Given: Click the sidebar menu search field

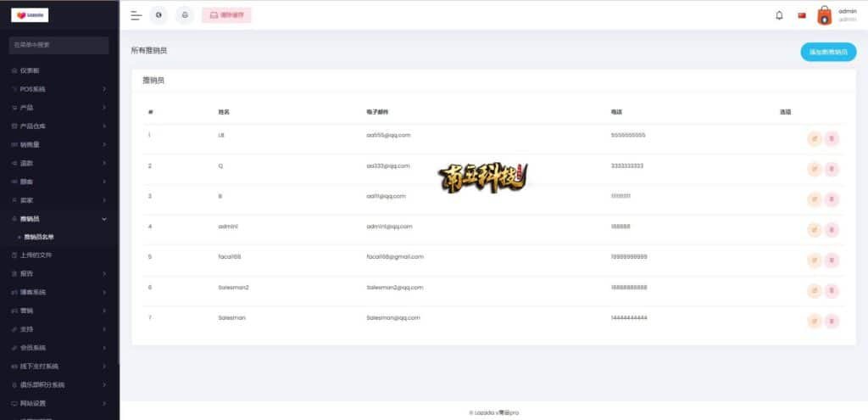Looking at the screenshot, I should click(x=58, y=45).
